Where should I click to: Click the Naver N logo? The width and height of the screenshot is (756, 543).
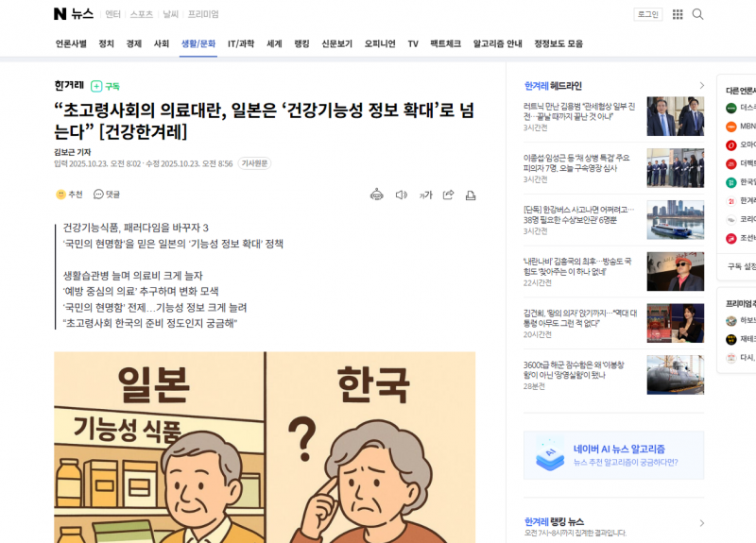[60, 14]
